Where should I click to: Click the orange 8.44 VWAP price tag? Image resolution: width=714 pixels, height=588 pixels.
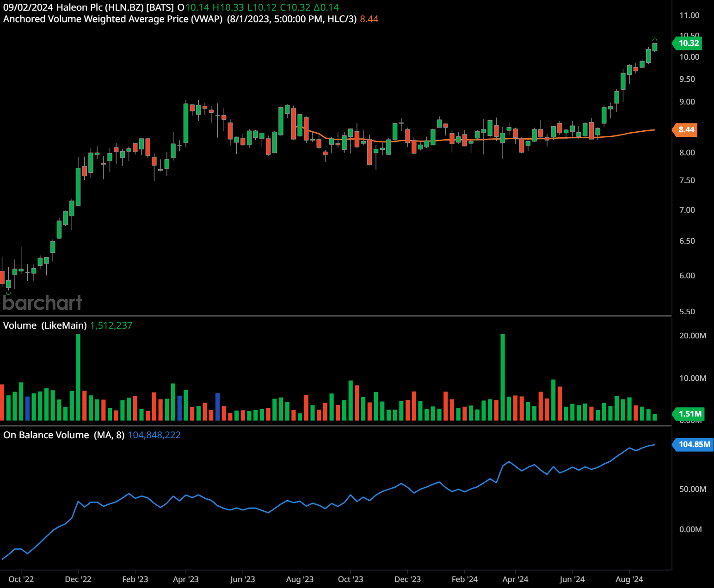coord(685,129)
